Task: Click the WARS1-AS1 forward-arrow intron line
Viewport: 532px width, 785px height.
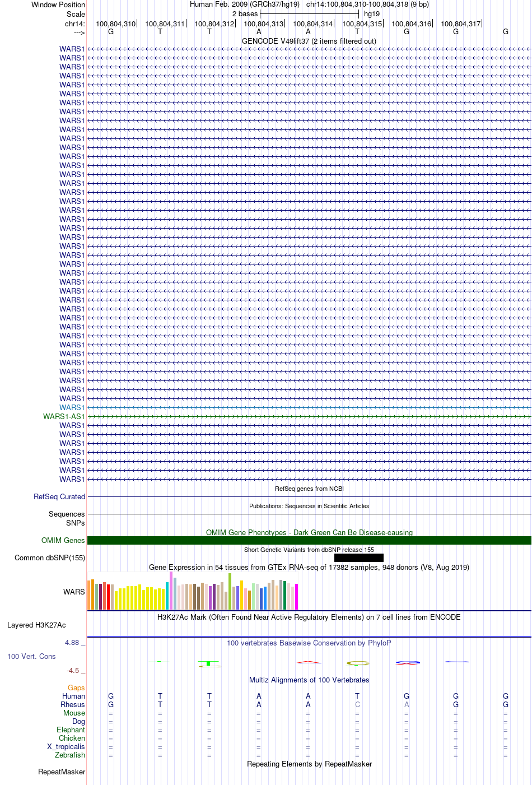Action: [309, 417]
